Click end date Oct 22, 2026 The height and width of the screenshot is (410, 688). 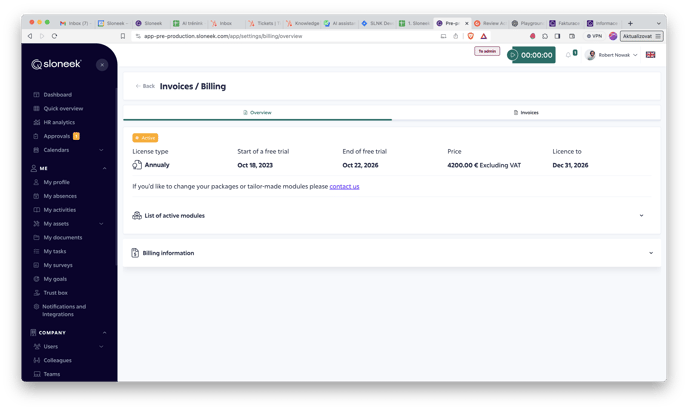point(360,165)
